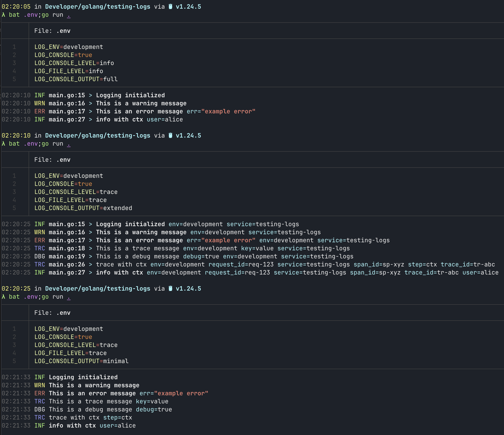
Task: Click the Developer/golang/testing-logs path in the 02:20:05 prompt
Action: pyautogui.click(x=98, y=7)
